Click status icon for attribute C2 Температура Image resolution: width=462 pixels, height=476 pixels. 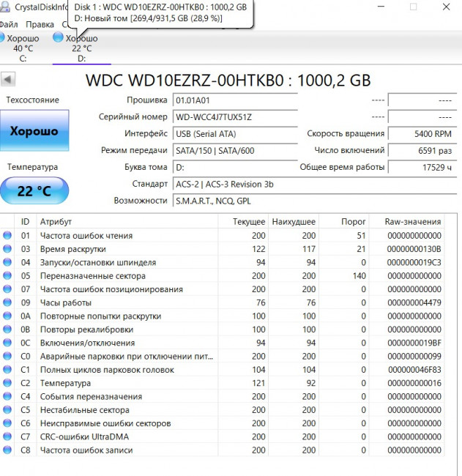(x=7, y=383)
